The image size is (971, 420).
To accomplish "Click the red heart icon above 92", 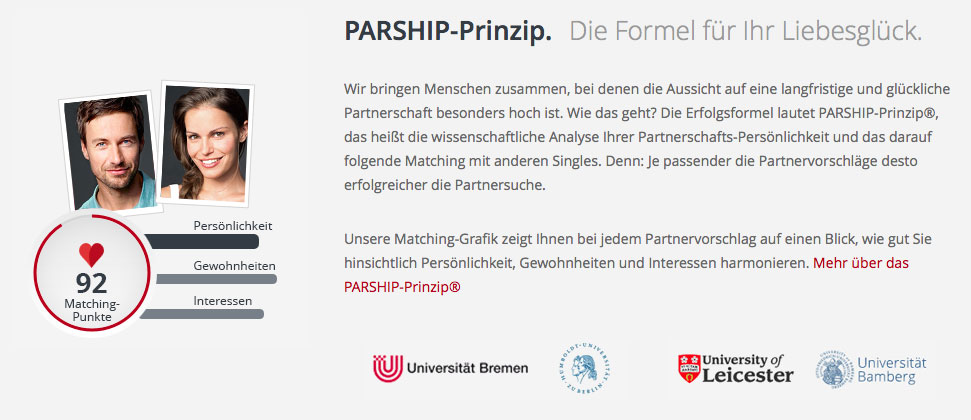I will click(92, 255).
